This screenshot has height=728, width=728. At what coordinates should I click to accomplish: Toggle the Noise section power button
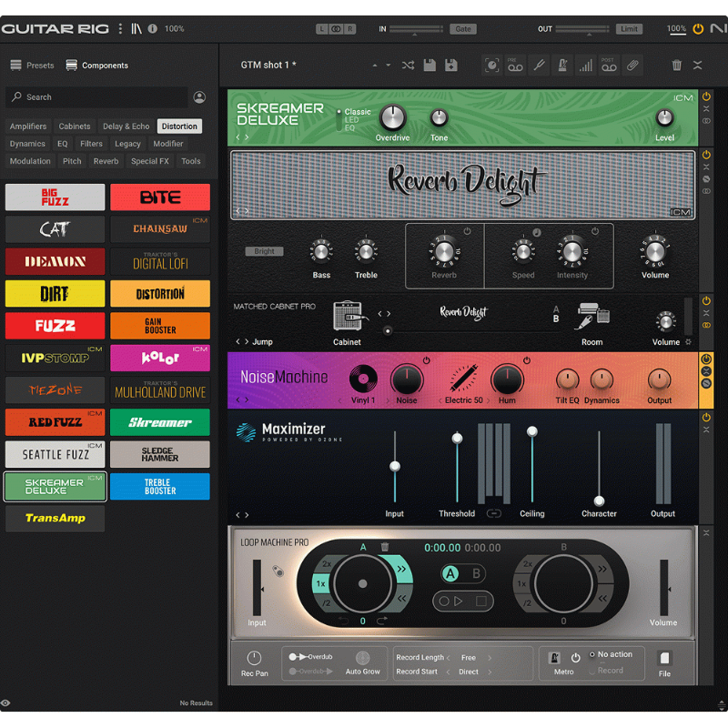426,360
